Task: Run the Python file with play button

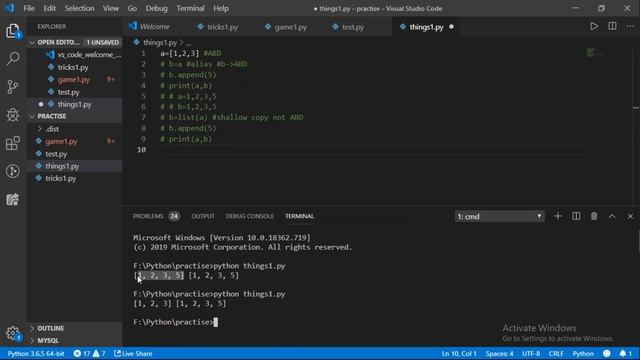Action: click(594, 27)
